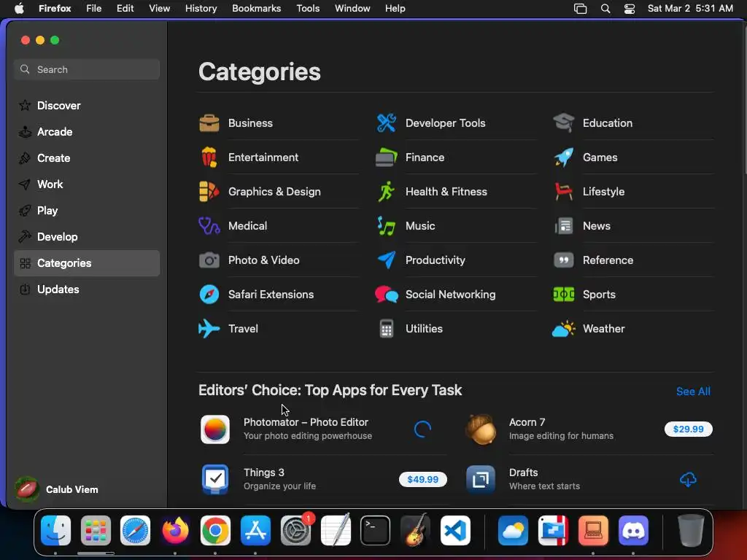Image resolution: width=747 pixels, height=560 pixels.
Task: Open the Photomator app icon
Action: 215,429
